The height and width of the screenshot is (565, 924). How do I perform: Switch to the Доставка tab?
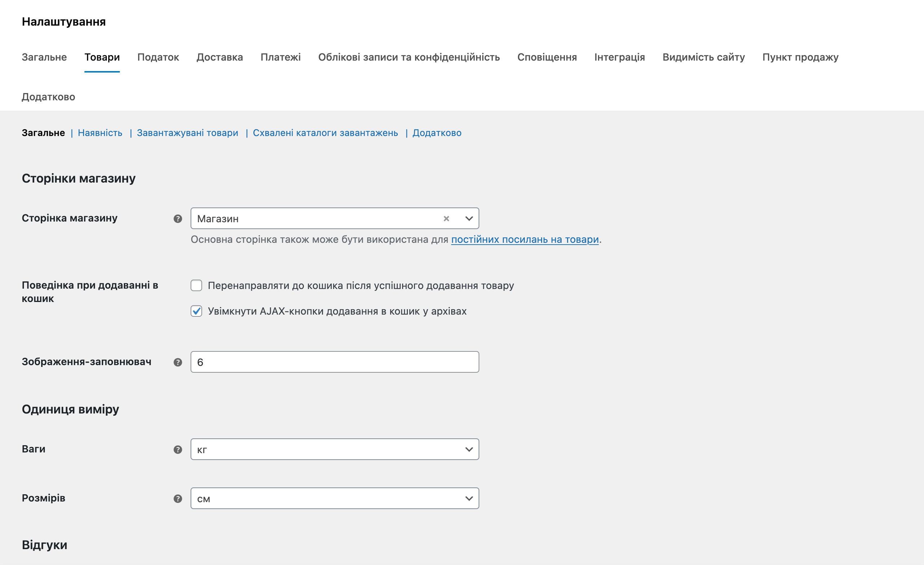click(220, 57)
